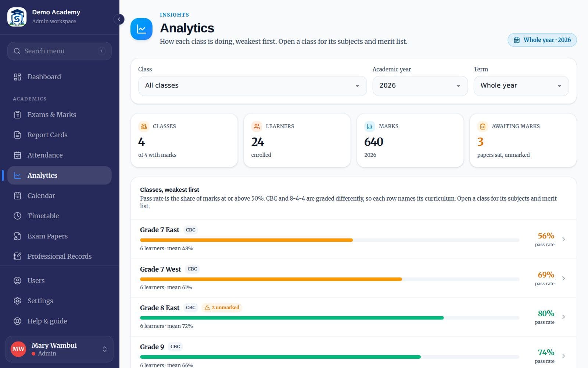Screen dimensions: 588x368
Task: Click the MW user avatar
Action: point(18,349)
